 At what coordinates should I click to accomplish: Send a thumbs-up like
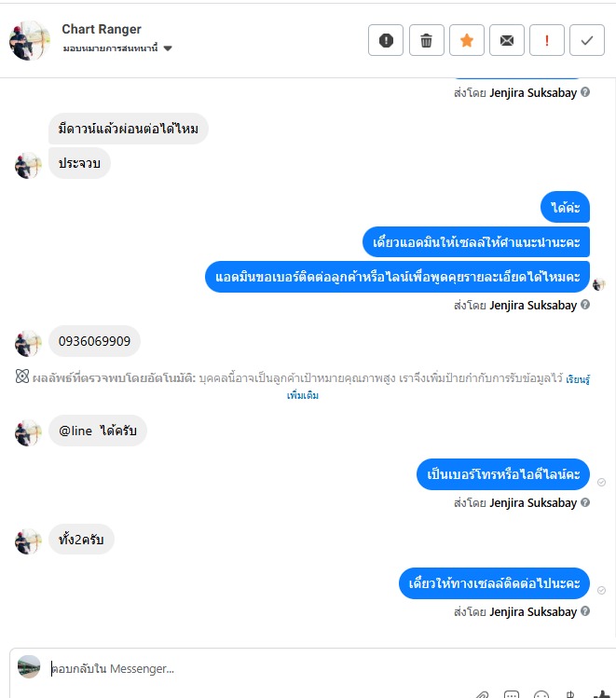[x=602, y=694]
